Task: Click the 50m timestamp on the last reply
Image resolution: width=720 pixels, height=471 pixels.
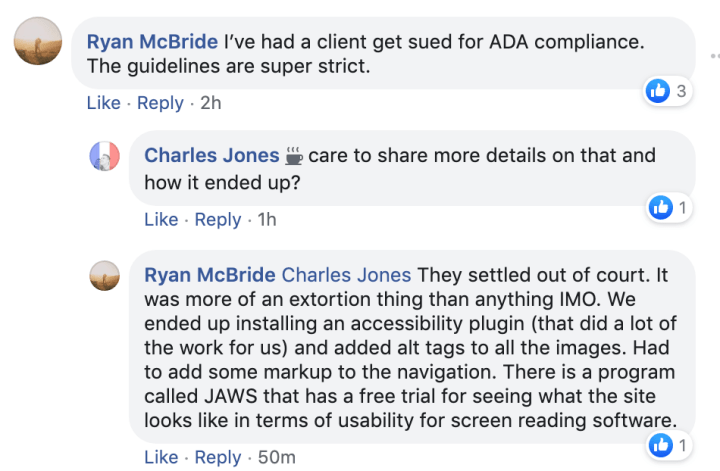Action: point(277,457)
